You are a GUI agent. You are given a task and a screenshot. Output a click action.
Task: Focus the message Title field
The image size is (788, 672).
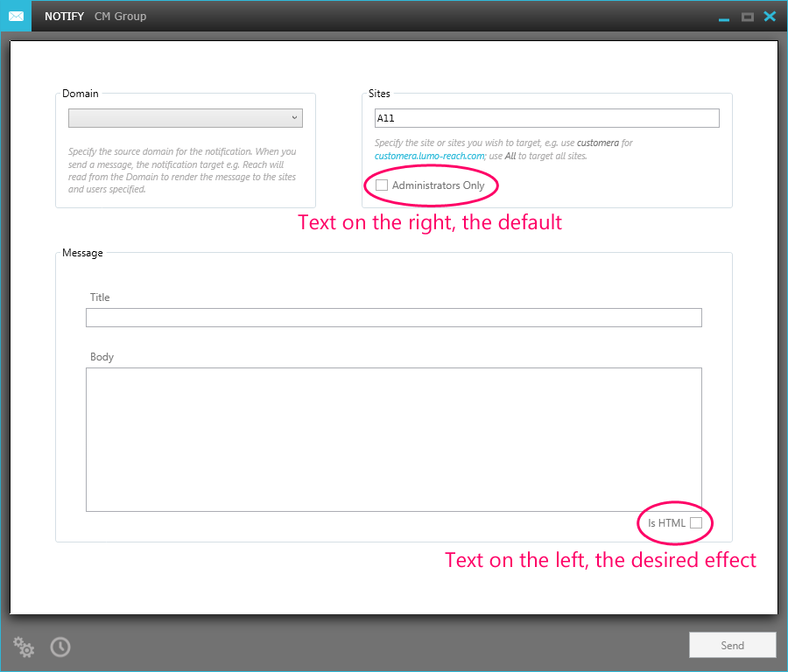[393, 318]
